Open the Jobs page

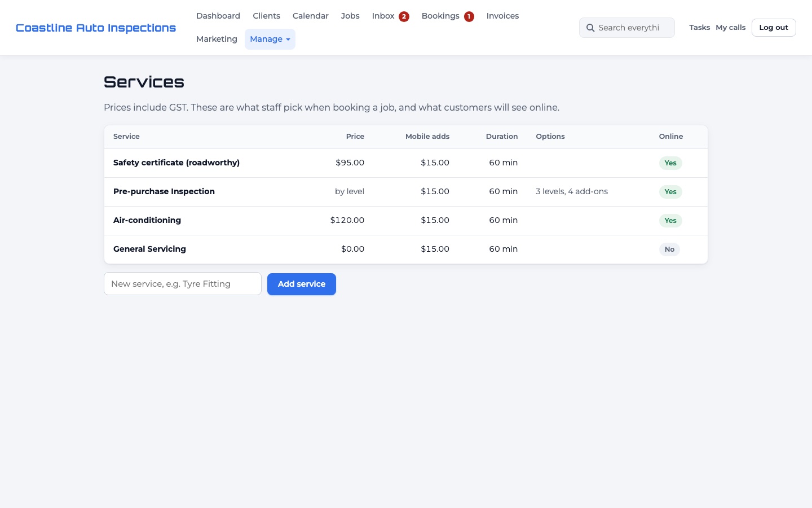(350, 16)
